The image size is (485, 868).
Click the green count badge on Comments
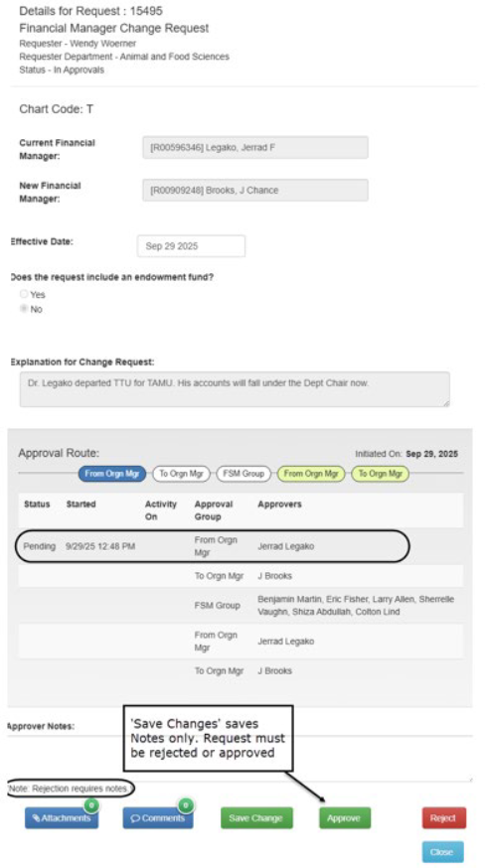(186, 806)
